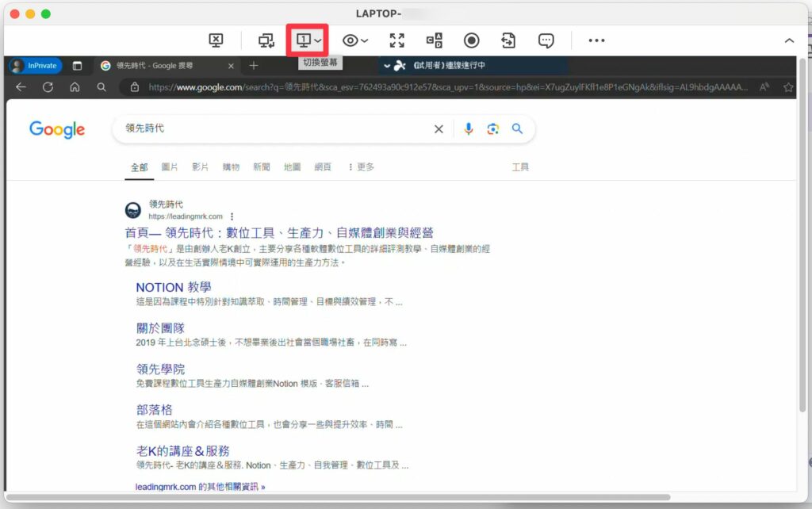Click the 領先時代 site name above result
Screen dimensions: 812x509
(166, 204)
